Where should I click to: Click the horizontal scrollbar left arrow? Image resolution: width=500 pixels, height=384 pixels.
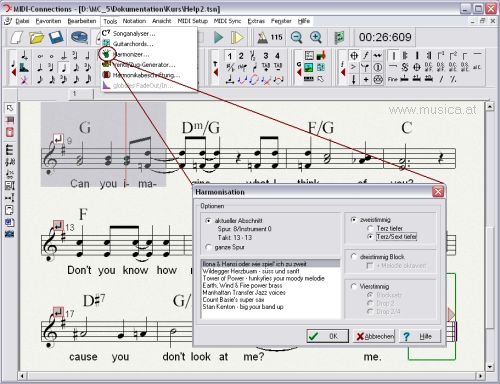(x=22, y=376)
